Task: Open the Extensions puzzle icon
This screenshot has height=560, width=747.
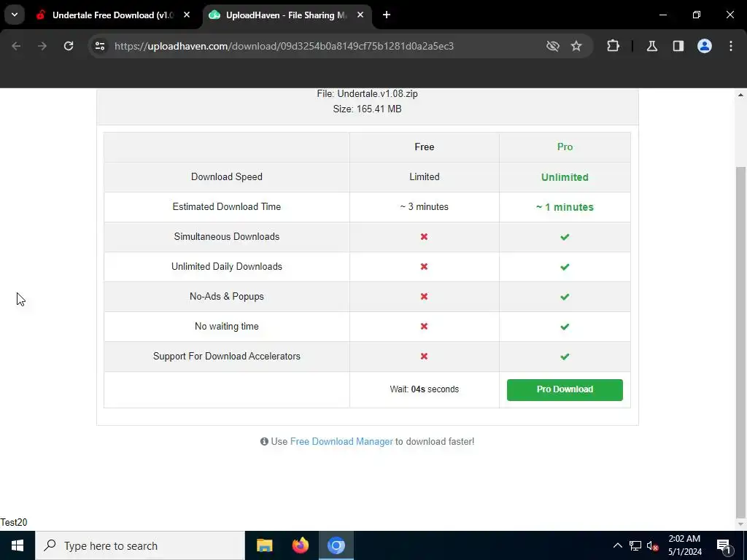Action: 613,46
